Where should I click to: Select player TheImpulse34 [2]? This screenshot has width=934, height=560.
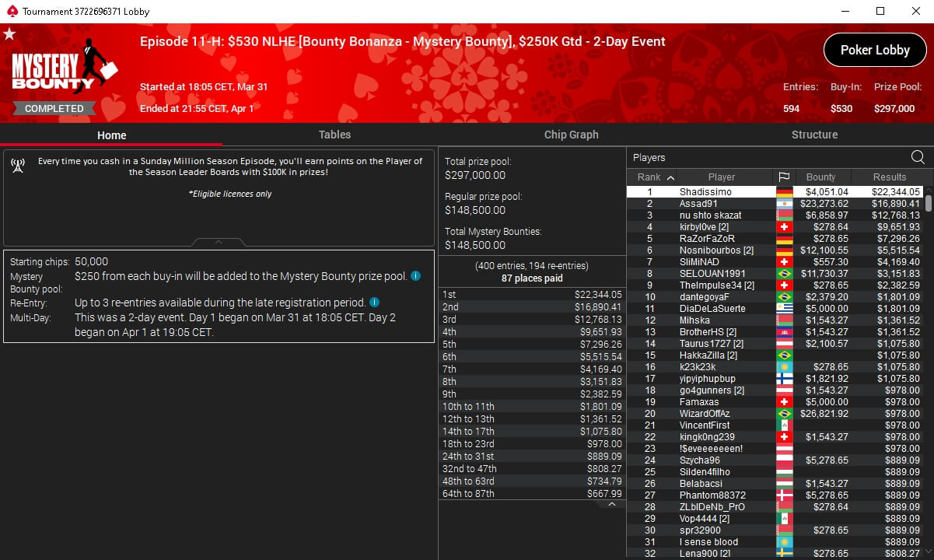(775, 285)
